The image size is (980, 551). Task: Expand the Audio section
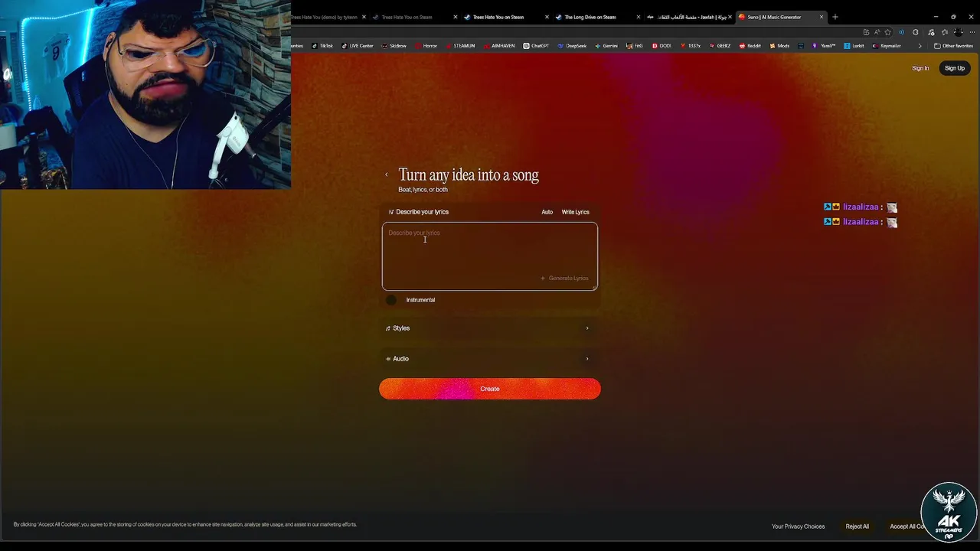[490, 359]
